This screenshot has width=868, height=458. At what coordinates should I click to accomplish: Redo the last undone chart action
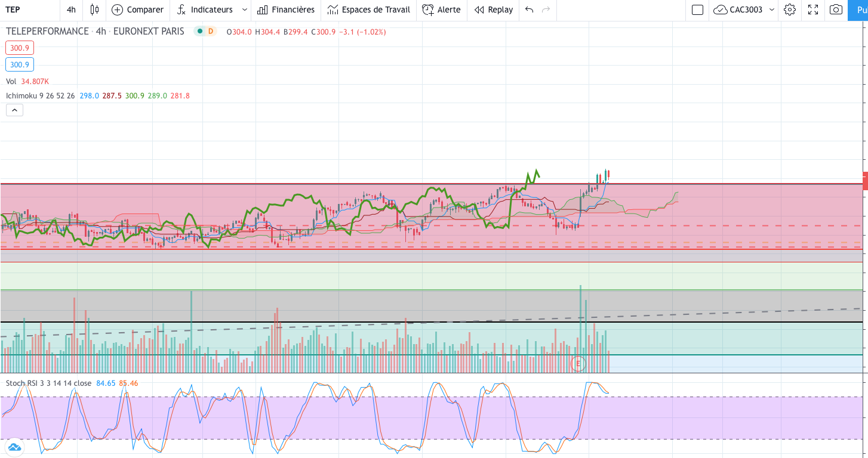(546, 10)
